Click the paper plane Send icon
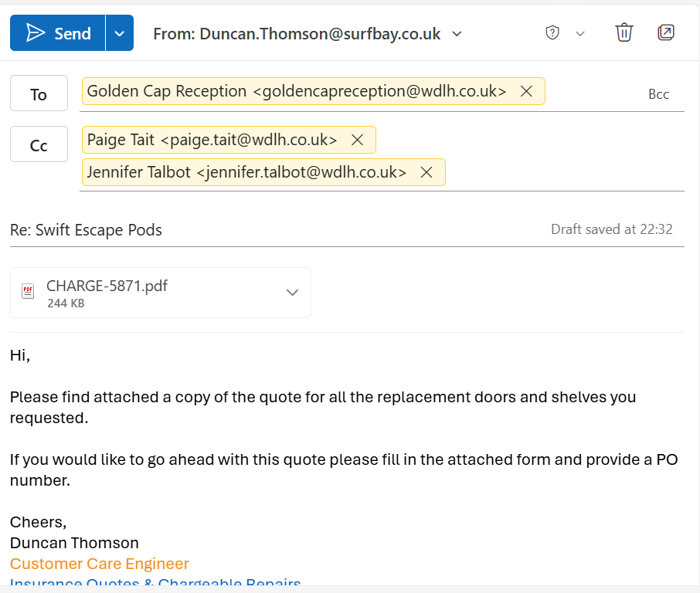This screenshot has height=593, width=700. click(36, 33)
